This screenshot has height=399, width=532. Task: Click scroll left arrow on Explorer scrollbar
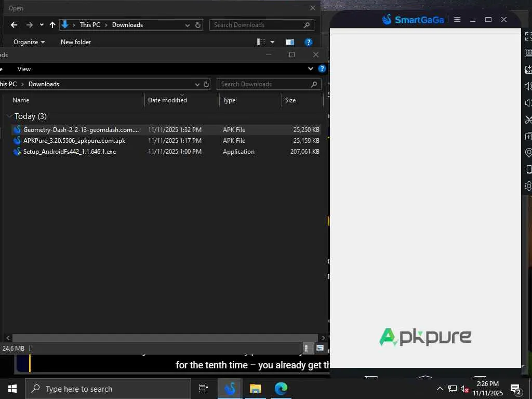pos(8,338)
